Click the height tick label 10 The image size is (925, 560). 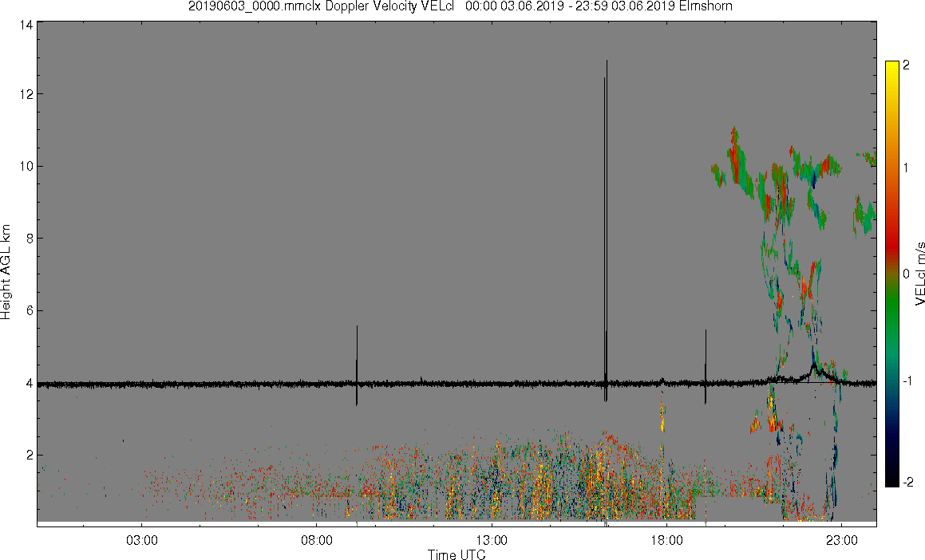tap(26, 166)
